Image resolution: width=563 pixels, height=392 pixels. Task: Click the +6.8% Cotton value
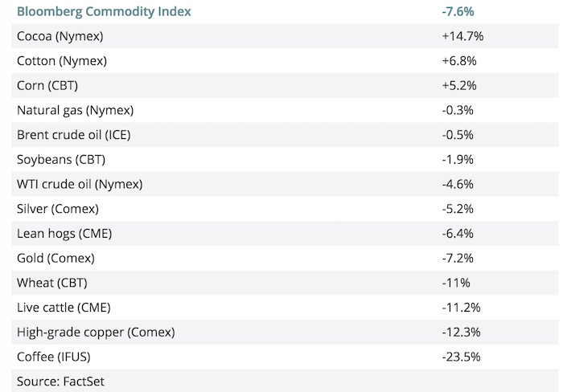[x=459, y=60]
